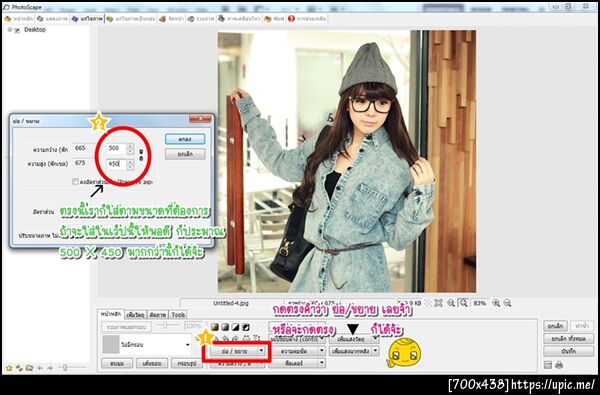This screenshot has width=600, height=395.
Task: Click the zoom out magnifier icon
Action: [x=507, y=303]
